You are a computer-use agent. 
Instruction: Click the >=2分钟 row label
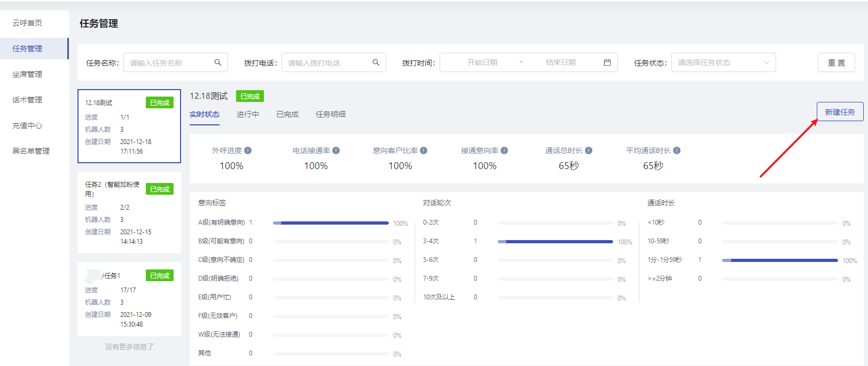(660, 279)
